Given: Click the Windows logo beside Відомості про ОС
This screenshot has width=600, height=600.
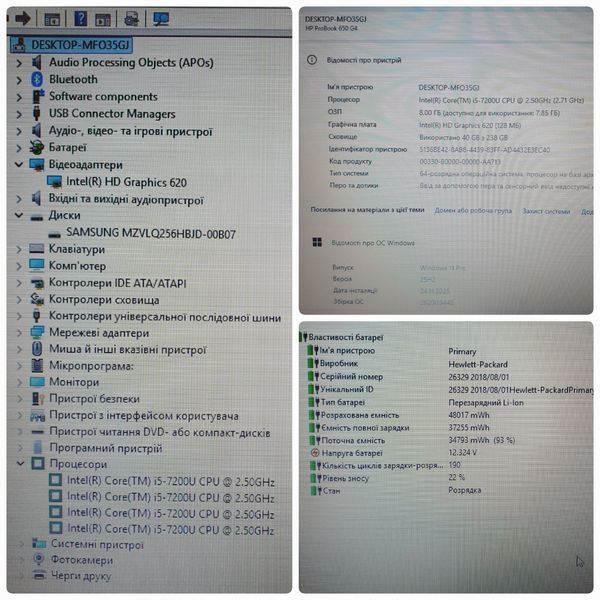Looking at the screenshot, I should tap(317, 242).
